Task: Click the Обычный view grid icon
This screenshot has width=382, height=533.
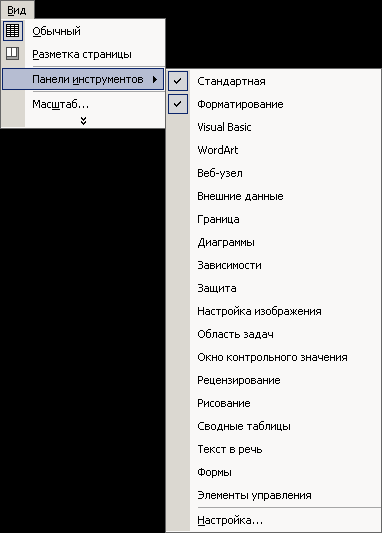Action: [13, 31]
